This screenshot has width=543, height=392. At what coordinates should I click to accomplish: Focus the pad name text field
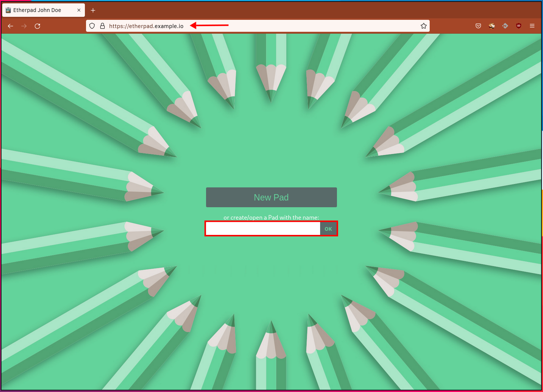click(263, 229)
